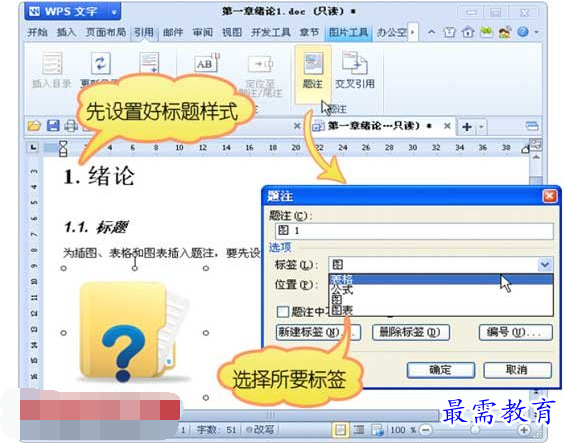Expand the dropdown arrow next to new tab plus
The image size is (564, 443).
481,127
